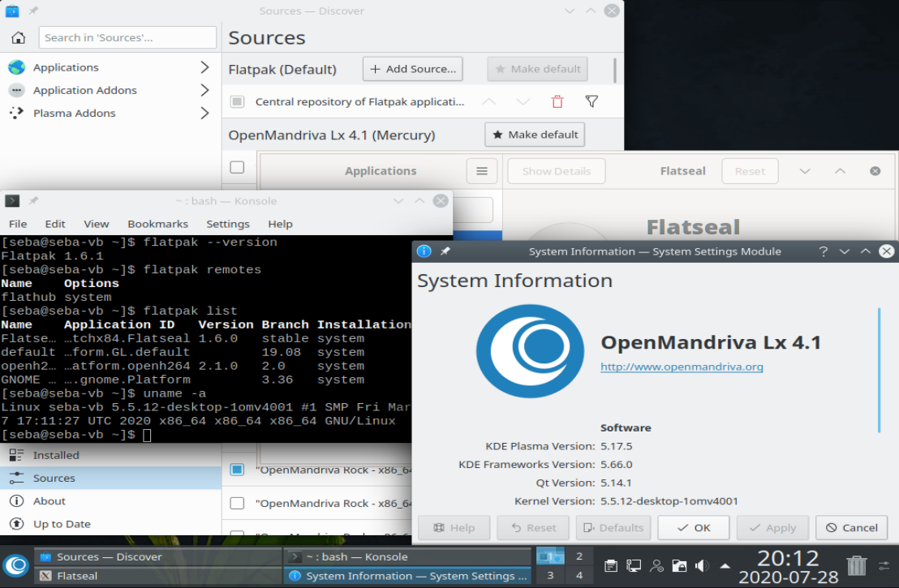The image size is (899, 588).
Task: Click the System Information scrollbar
Action: click(x=879, y=370)
